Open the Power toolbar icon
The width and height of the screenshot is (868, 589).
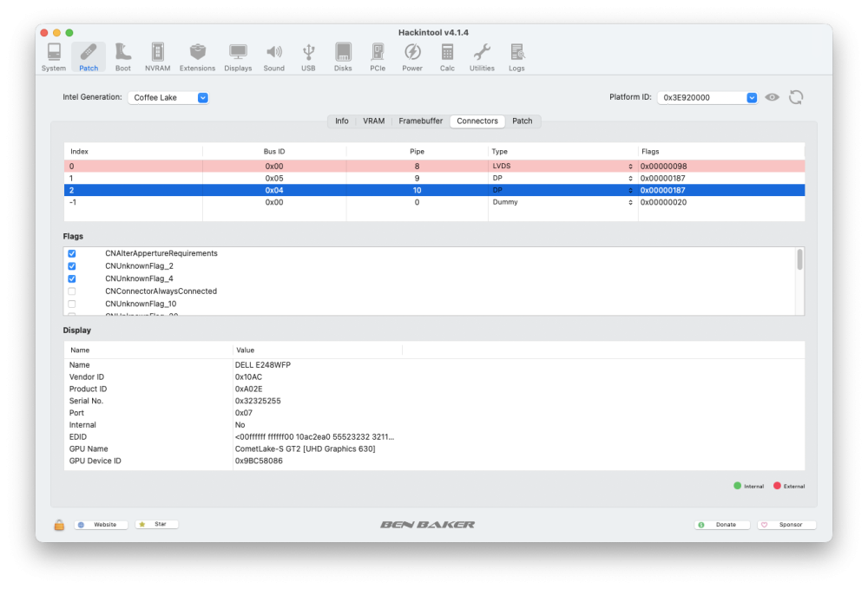(412, 57)
